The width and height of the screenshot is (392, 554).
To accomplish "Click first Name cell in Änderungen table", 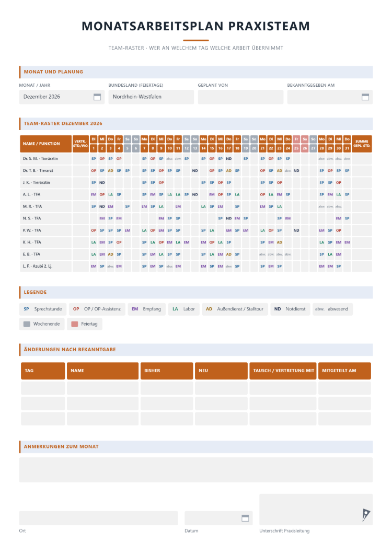I will click(102, 388).
